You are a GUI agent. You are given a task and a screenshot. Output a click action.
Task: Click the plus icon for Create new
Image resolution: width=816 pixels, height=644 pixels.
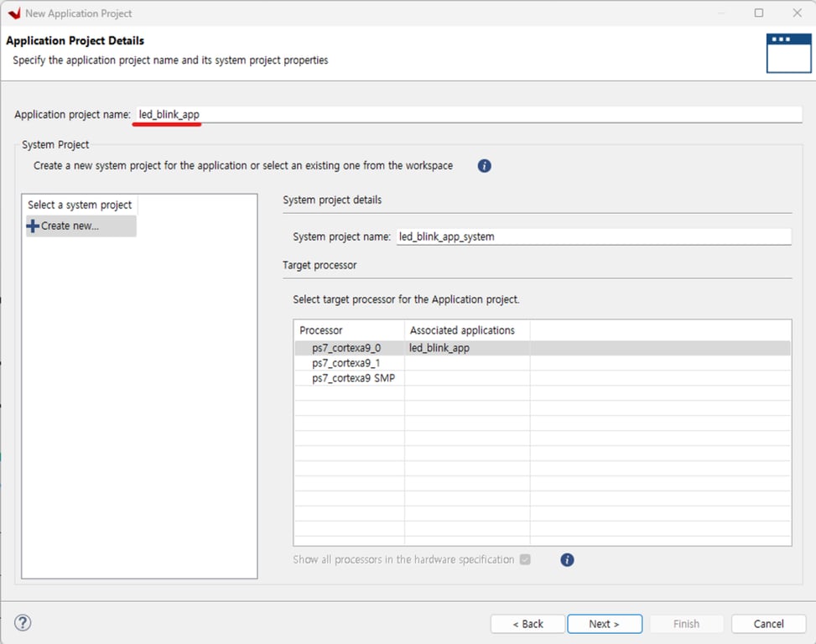(33, 226)
